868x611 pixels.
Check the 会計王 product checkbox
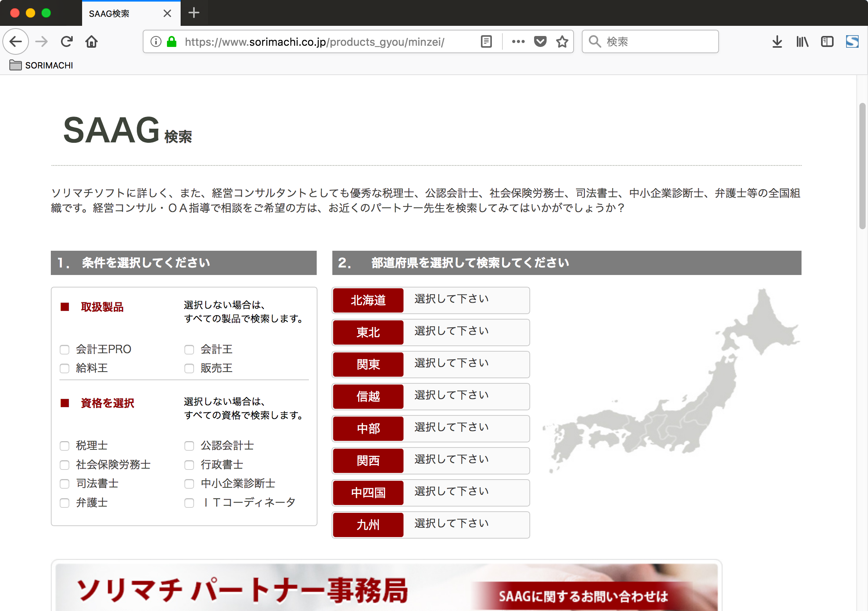point(189,350)
